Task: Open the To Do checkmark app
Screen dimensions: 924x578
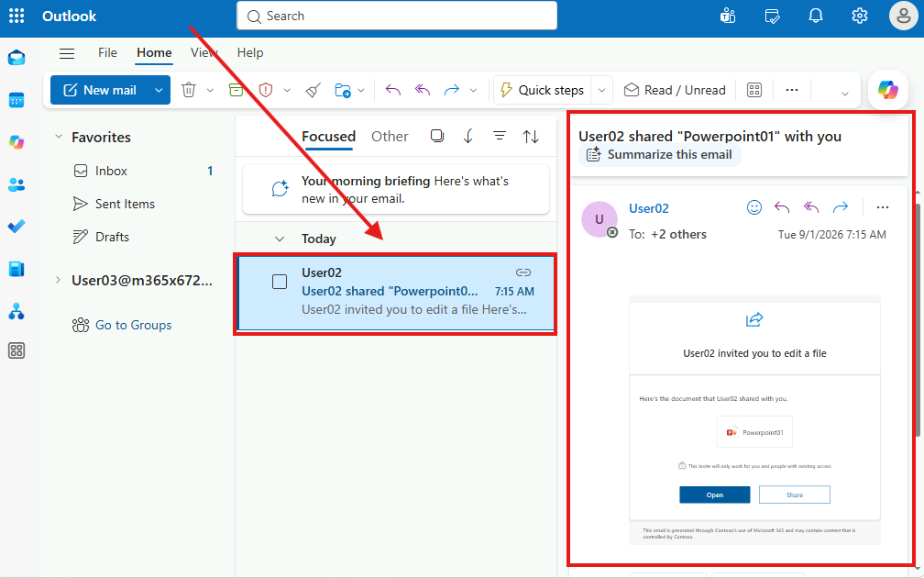Action: [x=16, y=227]
